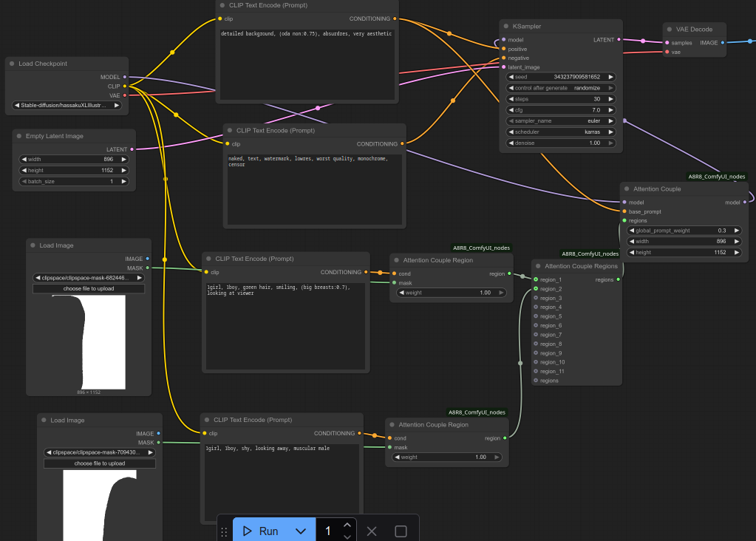Screen dimensions: 756x541
Task: Increase height in the Attention Couple node
Action: [x=737, y=252]
